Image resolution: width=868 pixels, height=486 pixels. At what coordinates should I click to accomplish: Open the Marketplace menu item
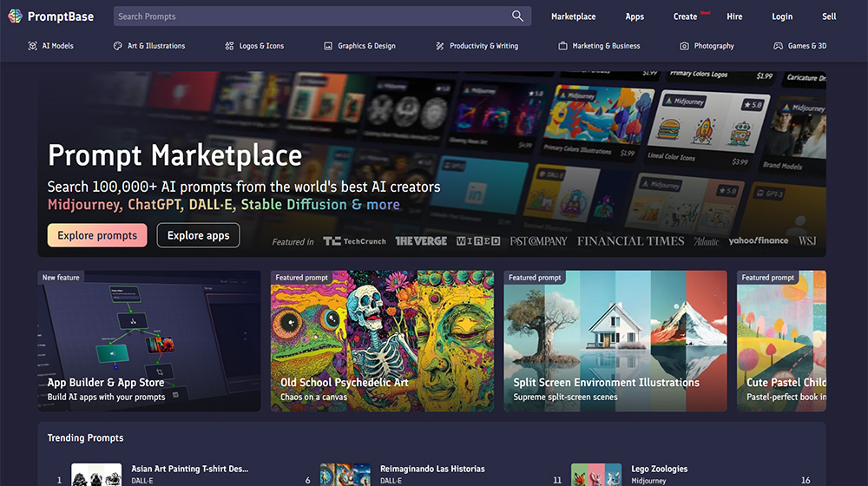573,16
